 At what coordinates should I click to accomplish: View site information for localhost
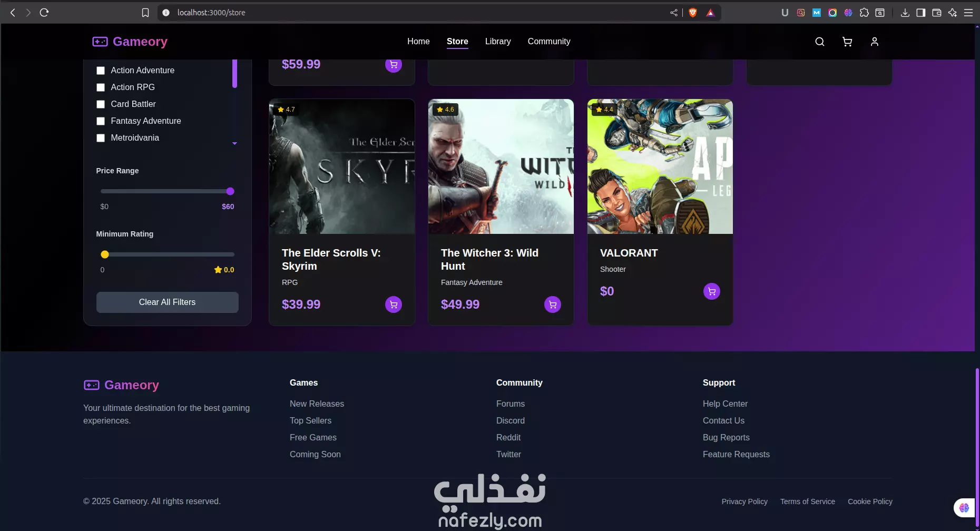pyautogui.click(x=166, y=13)
